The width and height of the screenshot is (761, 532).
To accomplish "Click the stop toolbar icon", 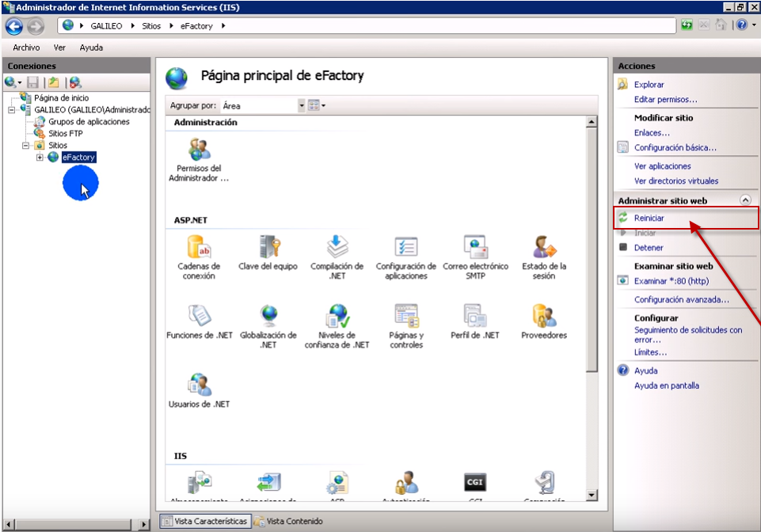I will click(x=704, y=25).
